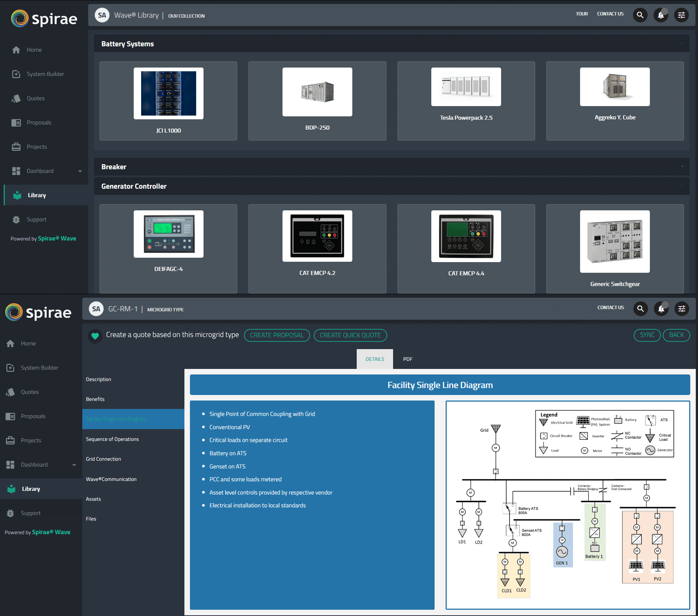Click the CREATE PROPOSAL button
Screen dimensions: 698x616
coord(277,335)
